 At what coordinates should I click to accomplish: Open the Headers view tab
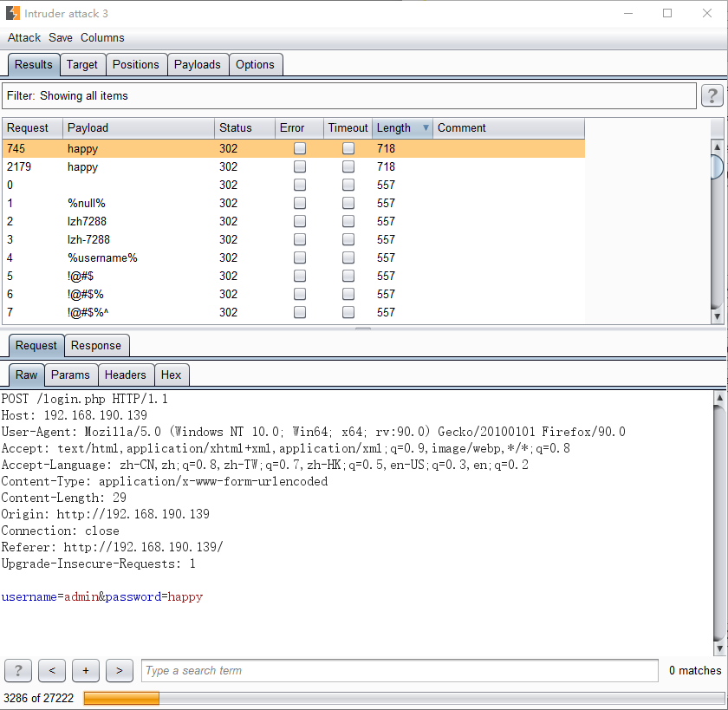(126, 375)
